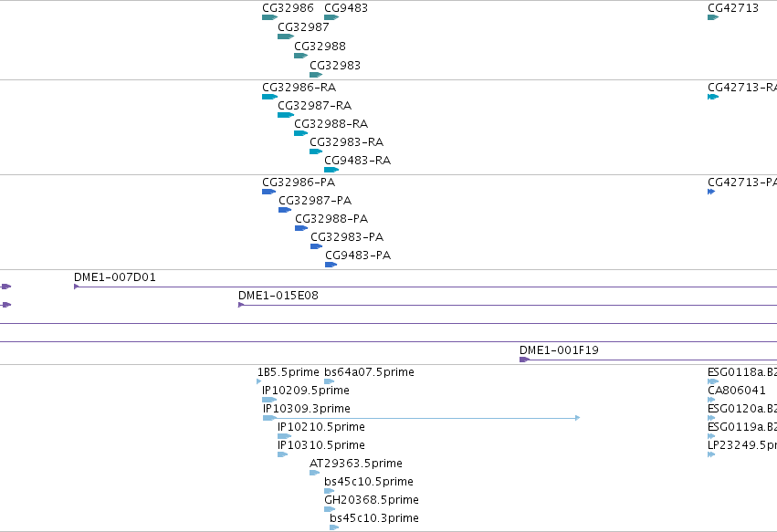Click the bs45c10.3prime EST glyph

point(334,527)
